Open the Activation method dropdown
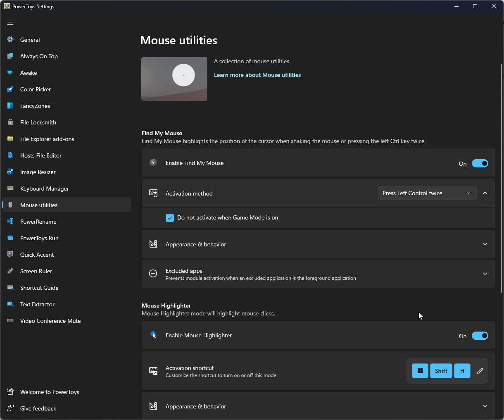Image resolution: width=504 pixels, height=420 pixels. click(427, 193)
